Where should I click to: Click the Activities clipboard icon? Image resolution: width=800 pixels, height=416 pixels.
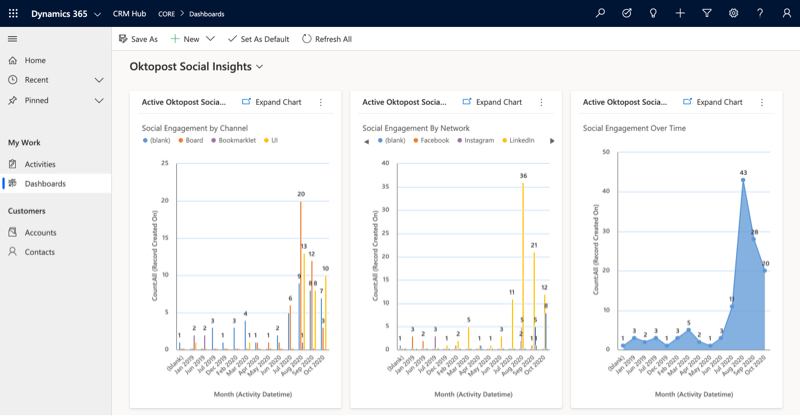[x=13, y=164]
